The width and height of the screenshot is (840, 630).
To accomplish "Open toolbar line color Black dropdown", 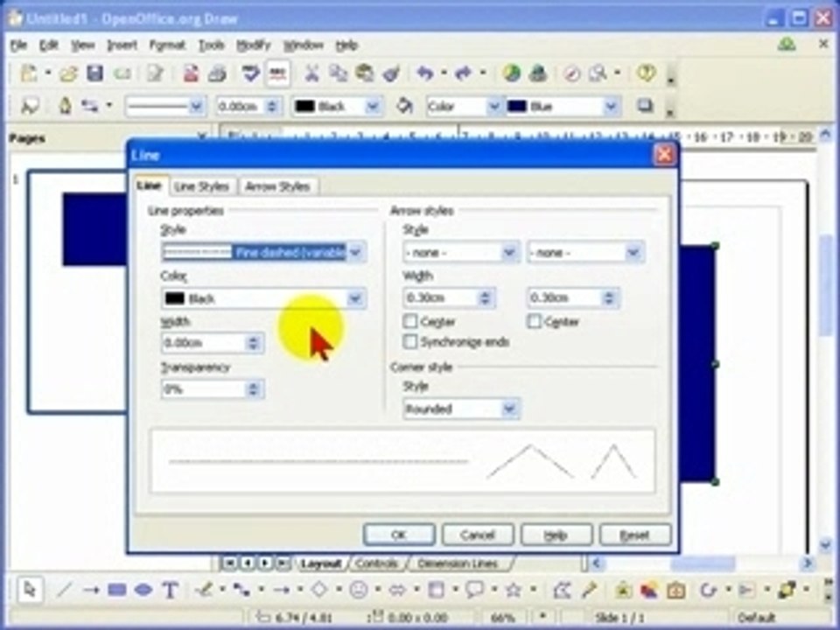I will 373,107.
